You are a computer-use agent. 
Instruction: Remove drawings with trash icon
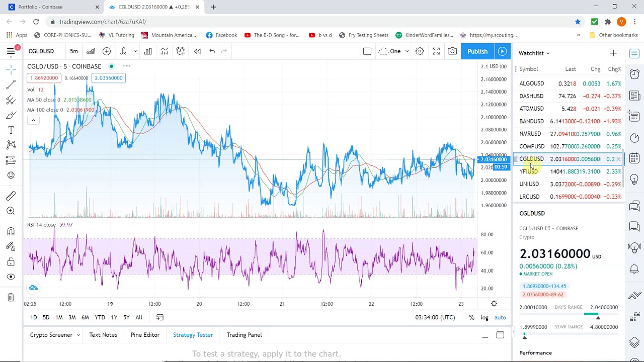tap(11, 298)
